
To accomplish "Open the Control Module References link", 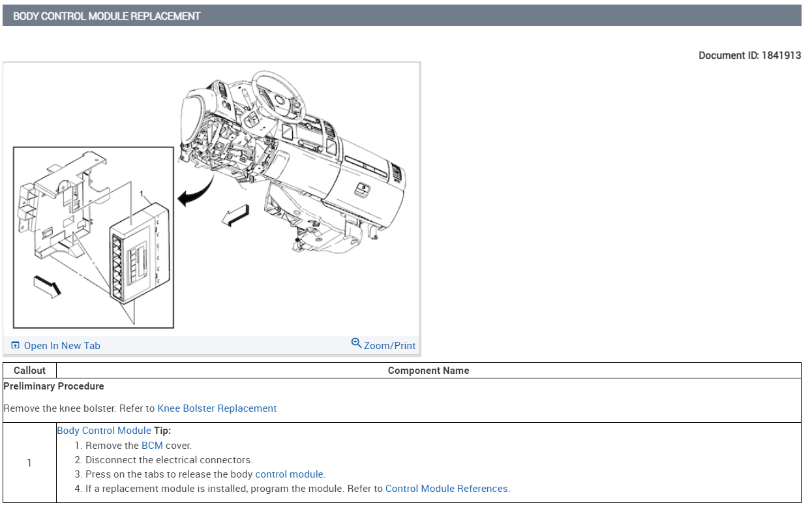I will [447, 489].
